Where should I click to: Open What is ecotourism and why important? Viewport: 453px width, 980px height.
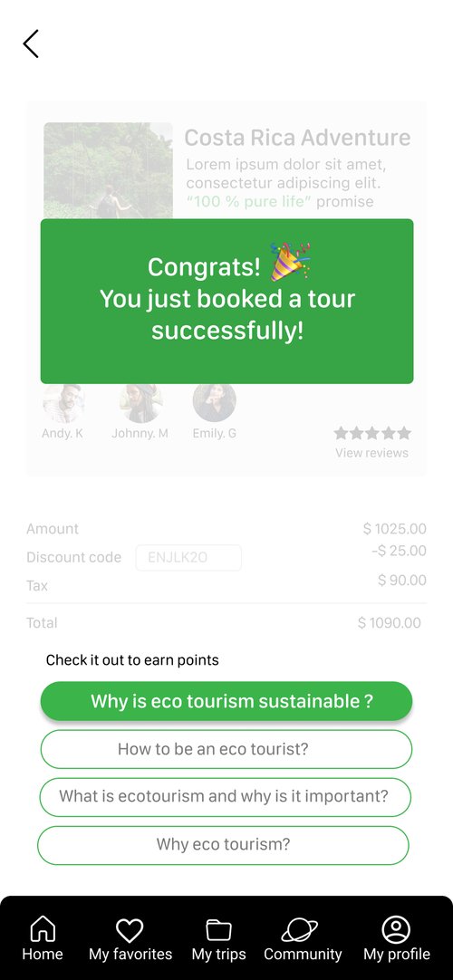(226, 797)
